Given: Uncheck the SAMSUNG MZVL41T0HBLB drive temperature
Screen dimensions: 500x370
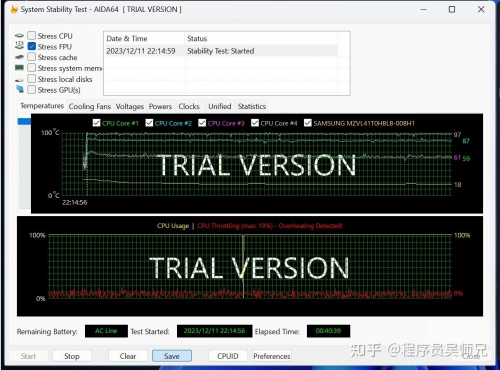Looking at the screenshot, I should click(x=307, y=123).
